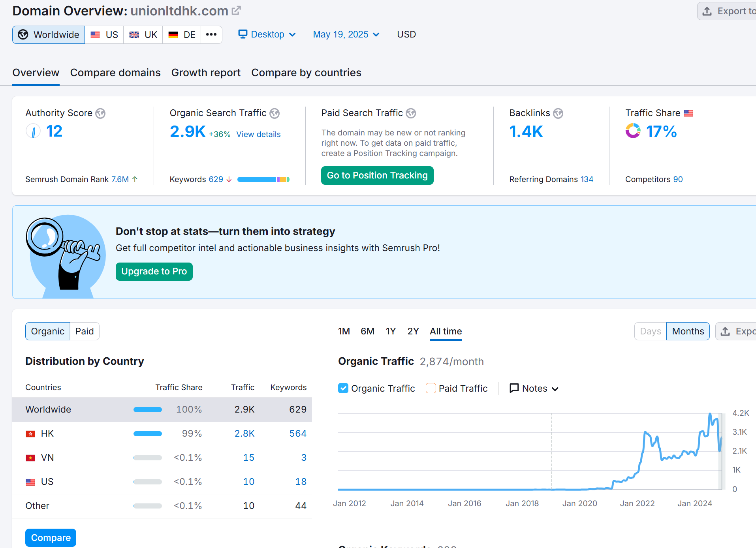
Task: Uncheck the Organic Traffic checkbox
Action: [343, 388]
